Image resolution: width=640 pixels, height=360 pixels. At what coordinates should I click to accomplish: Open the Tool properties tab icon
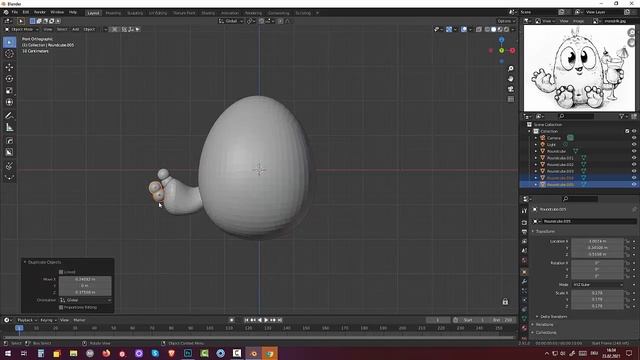tap(524, 211)
